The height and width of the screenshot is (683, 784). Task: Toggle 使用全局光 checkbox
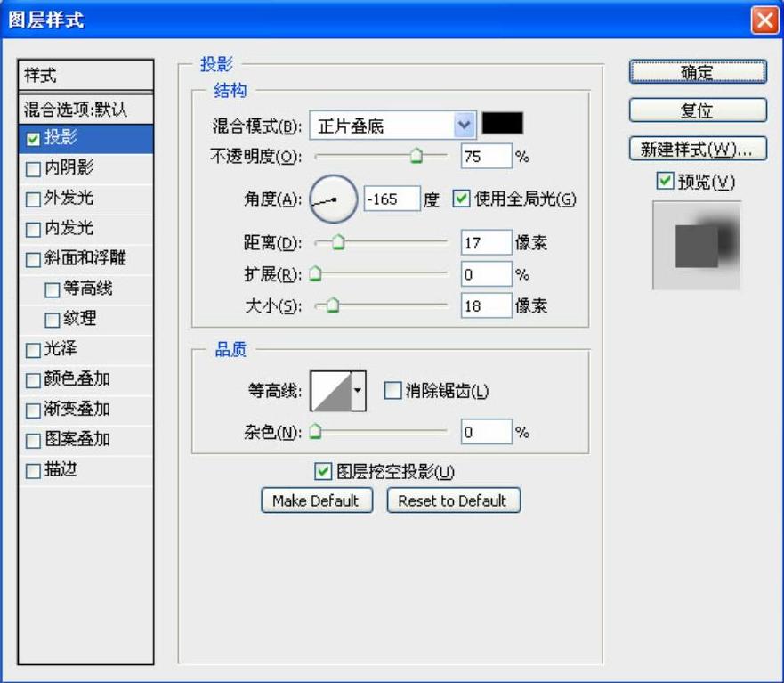pos(461,199)
